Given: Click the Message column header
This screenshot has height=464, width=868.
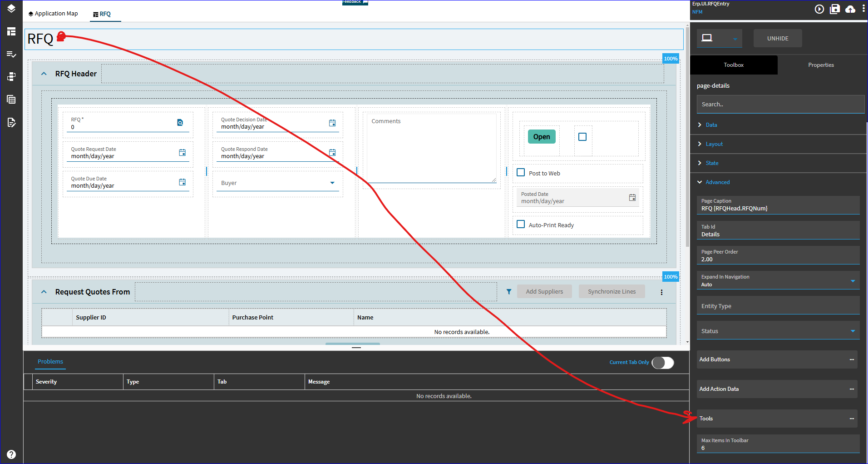Looking at the screenshot, I should (x=497, y=382).
